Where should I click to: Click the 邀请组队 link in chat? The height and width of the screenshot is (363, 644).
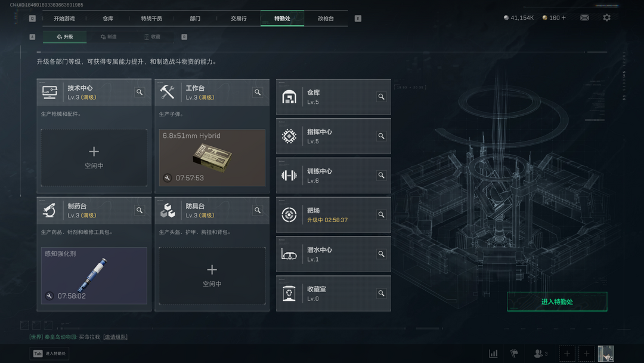[x=115, y=337]
